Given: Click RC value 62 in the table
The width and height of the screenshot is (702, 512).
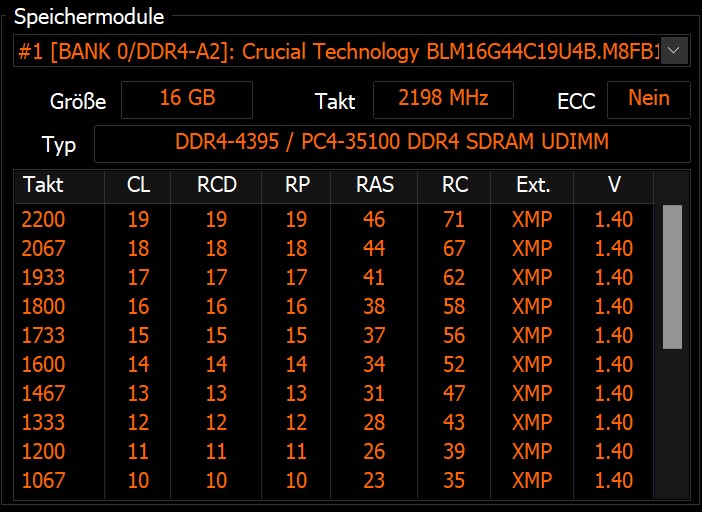Looking at the screenshot, I should (454, 277).
